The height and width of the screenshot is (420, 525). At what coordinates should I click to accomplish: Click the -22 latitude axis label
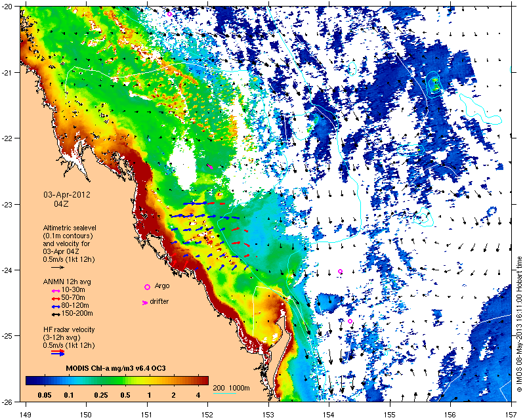pyautogui.click(x=7, y=138)
